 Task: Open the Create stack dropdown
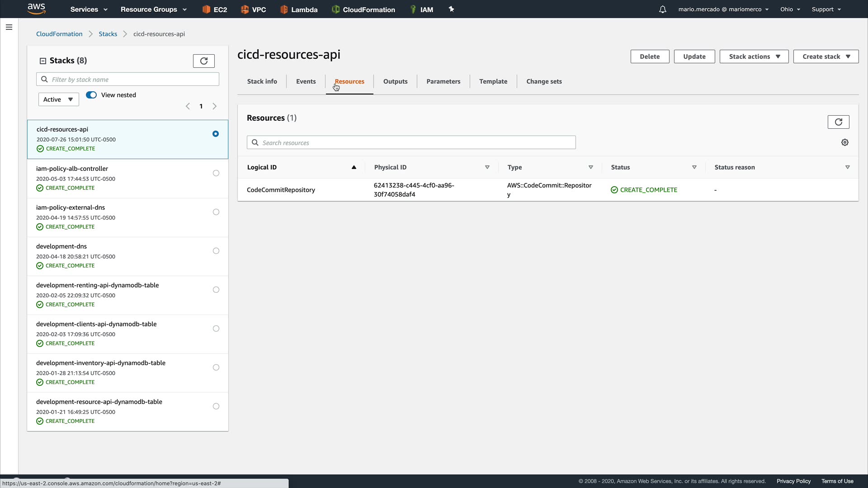pyautogui.click(x=826, y=56)
